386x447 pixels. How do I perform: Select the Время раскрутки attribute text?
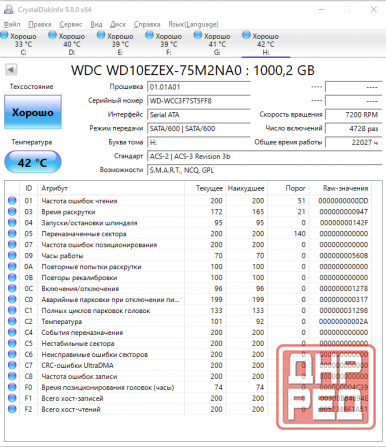coord(68,212)
